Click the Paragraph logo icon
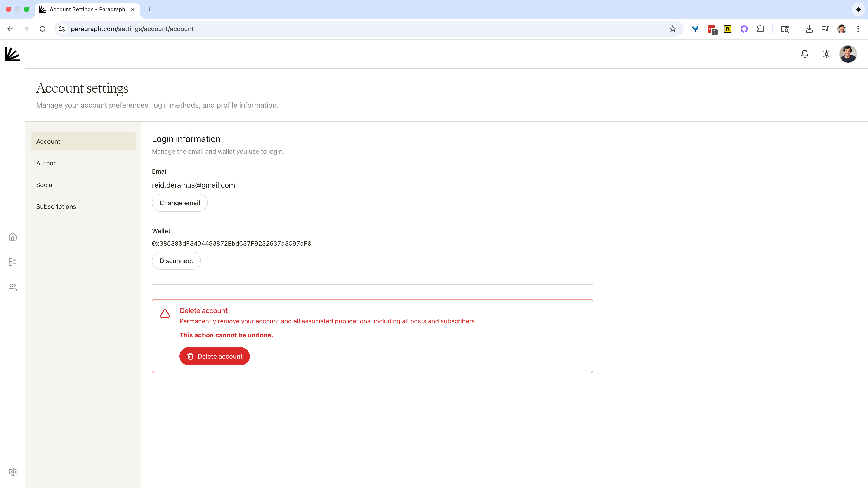This screenshot has width=868, height=488. point(12,54)
